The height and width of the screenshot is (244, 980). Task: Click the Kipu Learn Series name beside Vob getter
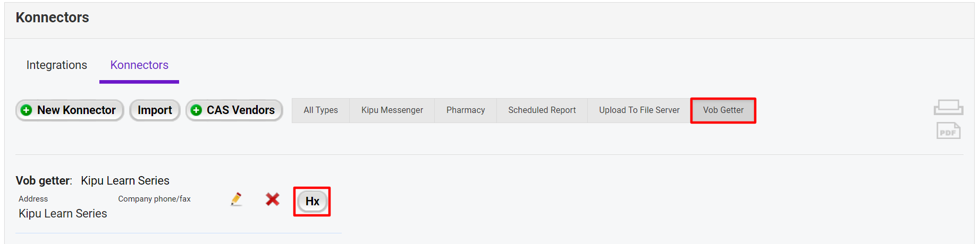pos(125,181)
